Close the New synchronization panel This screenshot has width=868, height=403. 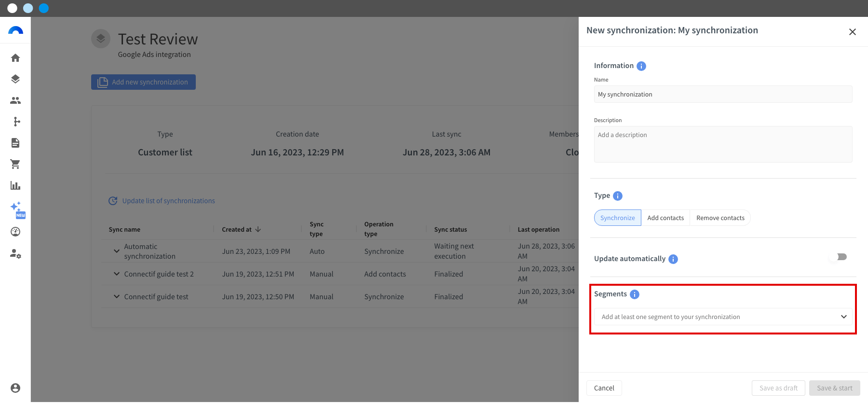pos(853,32)
